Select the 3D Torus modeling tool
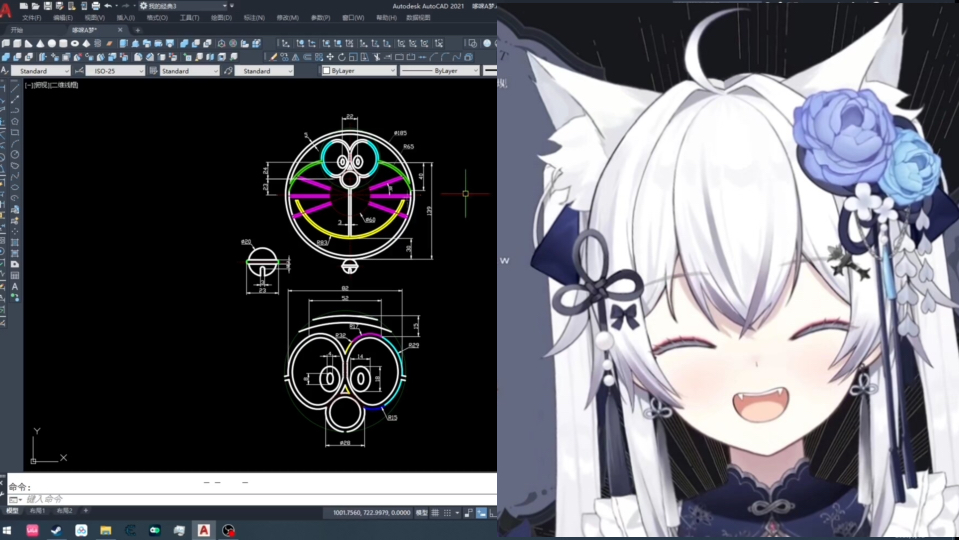This screenshot has height=540, width=959. (75, 43)
